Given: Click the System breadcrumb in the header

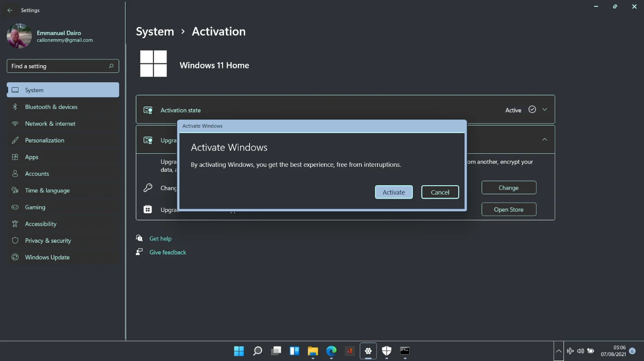Looking at the screenshot, I should pyautogui.click(x=155, y=31).
